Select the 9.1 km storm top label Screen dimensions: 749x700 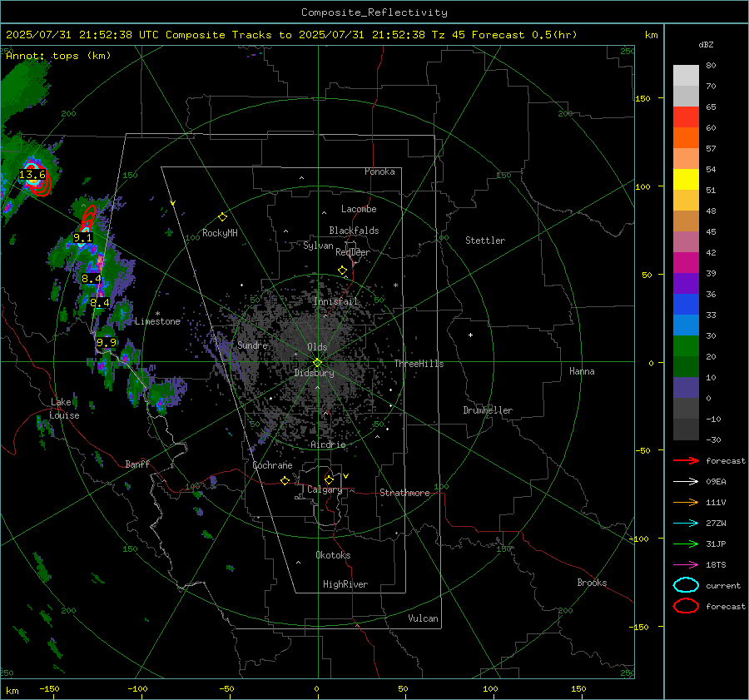point(82,237)
